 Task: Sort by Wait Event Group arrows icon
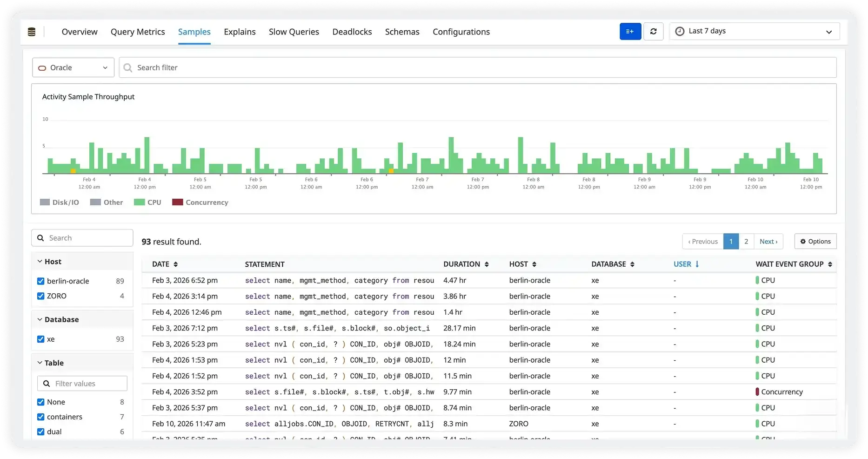830,264
